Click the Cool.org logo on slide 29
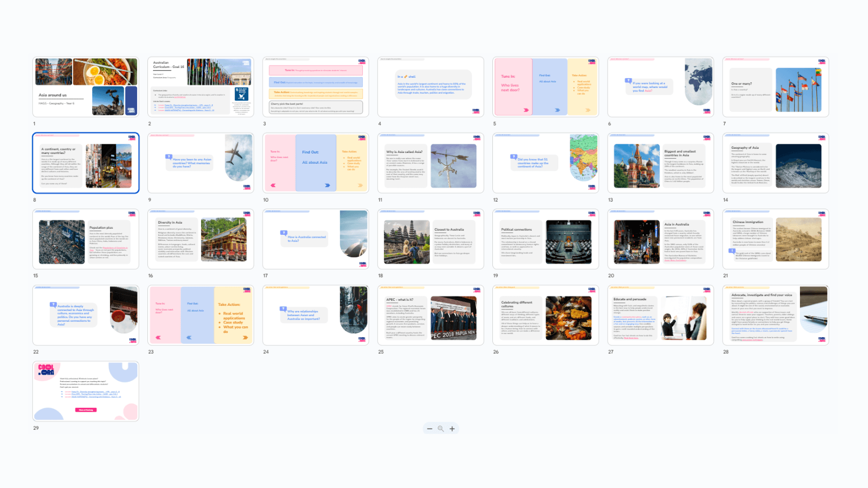Screen dimensions: 868x488 click(47, 369)
